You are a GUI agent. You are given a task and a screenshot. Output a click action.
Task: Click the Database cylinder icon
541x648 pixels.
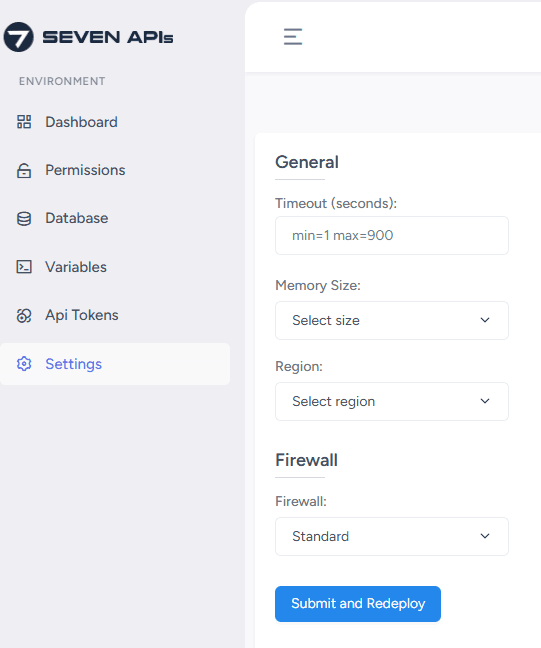[x=24, y=219]
